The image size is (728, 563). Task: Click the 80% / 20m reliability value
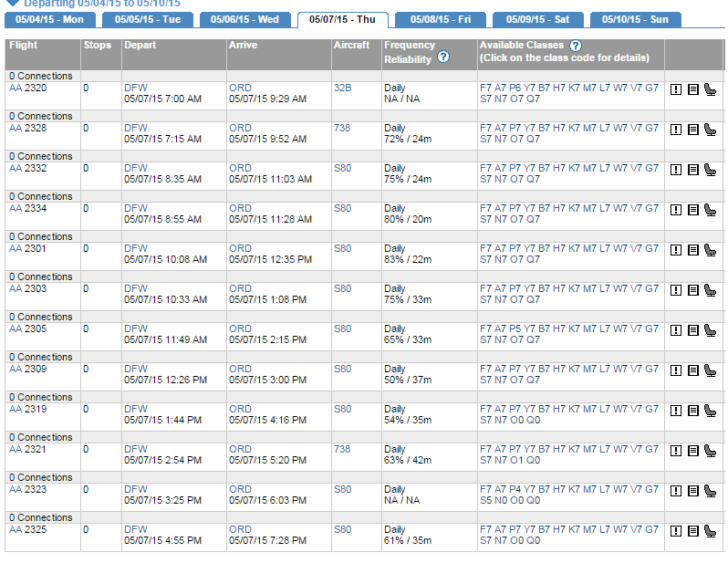pos(408,219)
